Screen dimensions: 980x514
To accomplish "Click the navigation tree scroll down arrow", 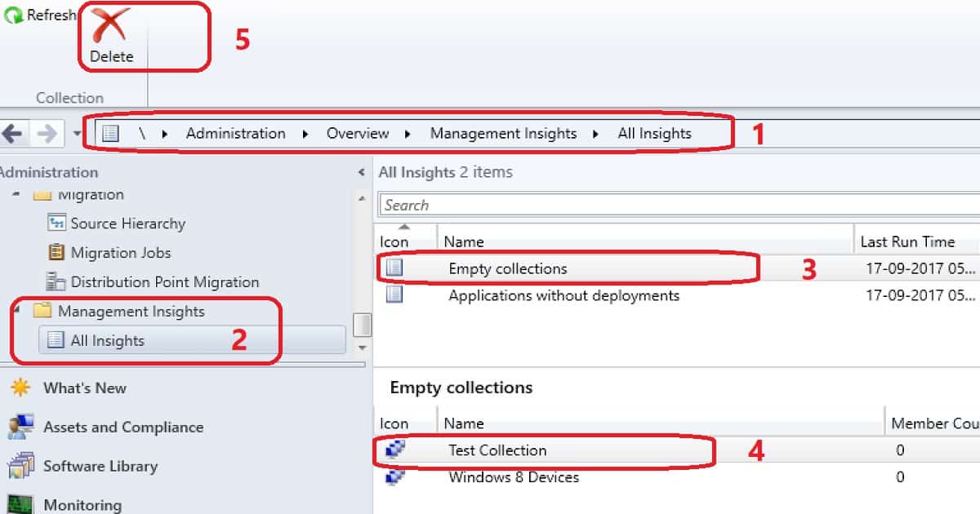I will [362, 348].
